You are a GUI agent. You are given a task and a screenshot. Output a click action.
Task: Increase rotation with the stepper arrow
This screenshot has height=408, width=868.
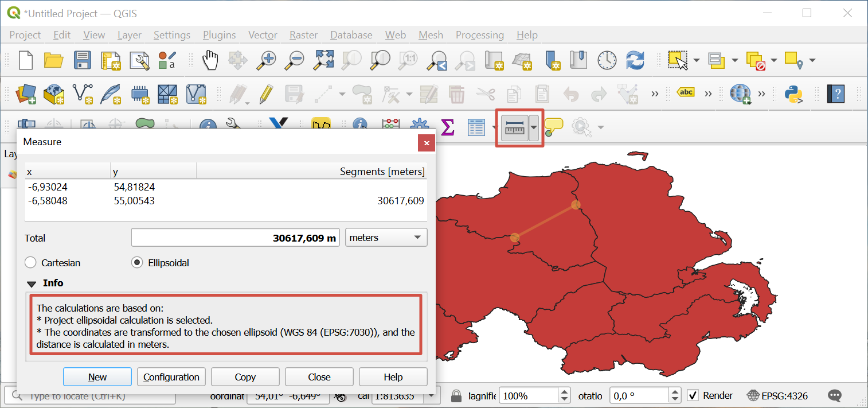point(674,392)
